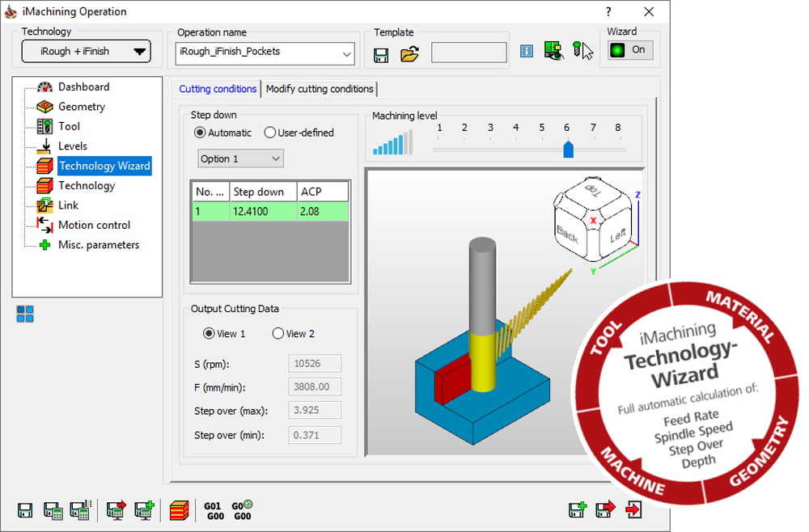The width and height of the screenshot is (809, 532).
Task: Toggle the Wizard On button
Action: point(630,50)
